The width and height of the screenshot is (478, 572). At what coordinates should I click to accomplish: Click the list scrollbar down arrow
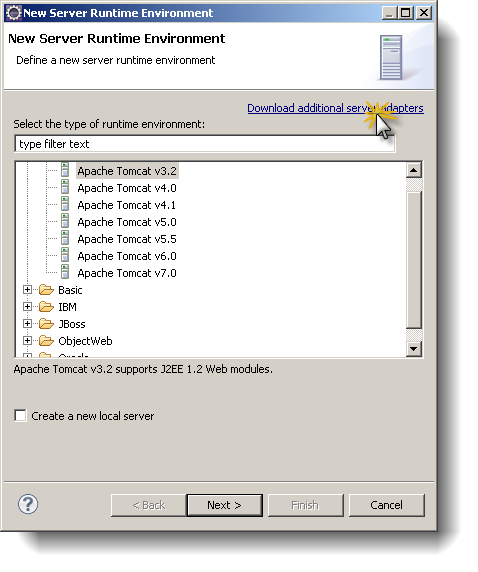click(x=414, y=348)
